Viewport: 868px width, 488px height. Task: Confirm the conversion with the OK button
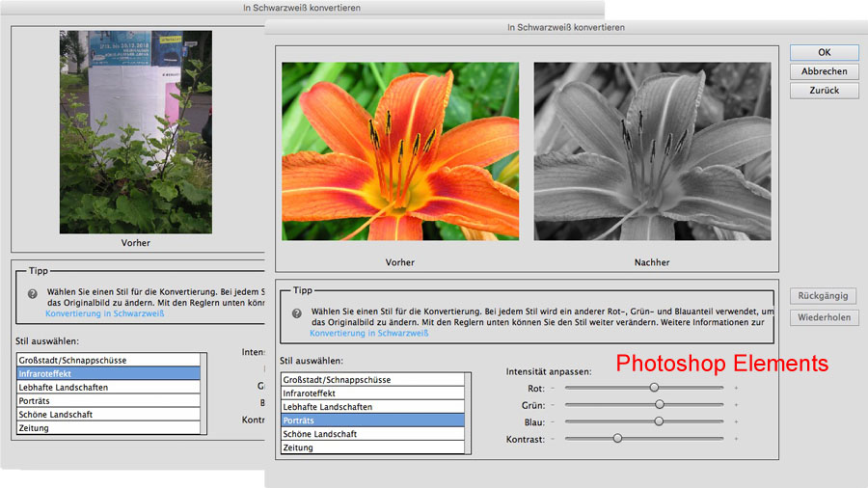(824, 52)
